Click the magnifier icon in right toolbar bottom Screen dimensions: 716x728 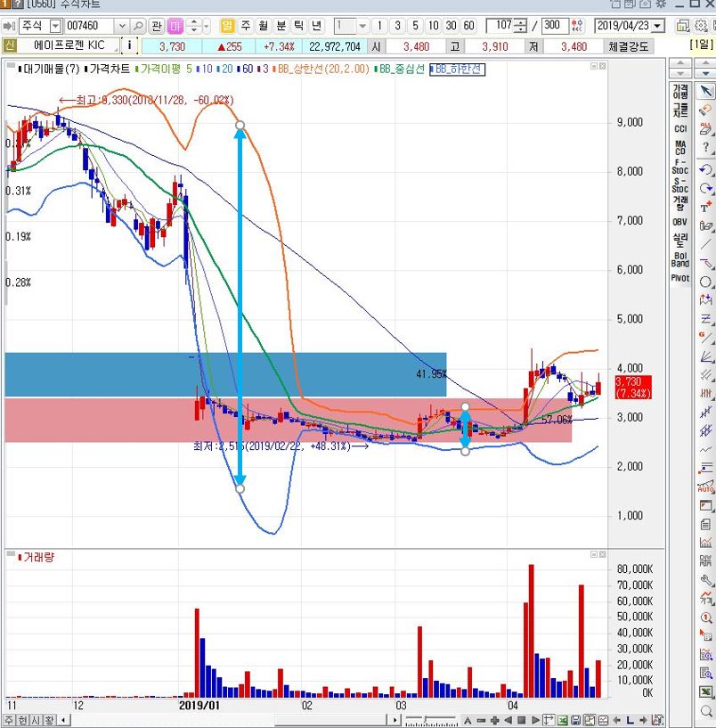point(706,711)
